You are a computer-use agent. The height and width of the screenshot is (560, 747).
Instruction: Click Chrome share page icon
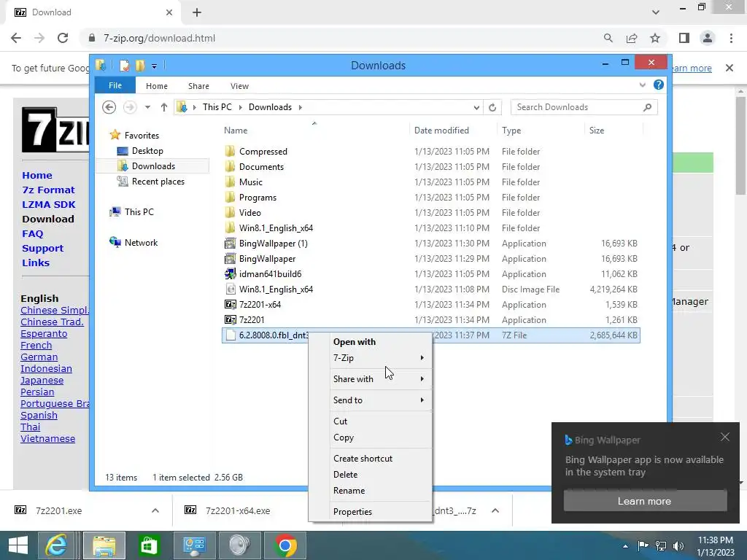(632, 38)
